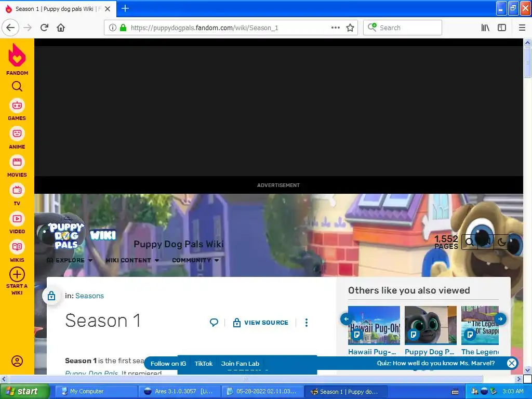Bookmark this page with the star icon

coord(350,28)
